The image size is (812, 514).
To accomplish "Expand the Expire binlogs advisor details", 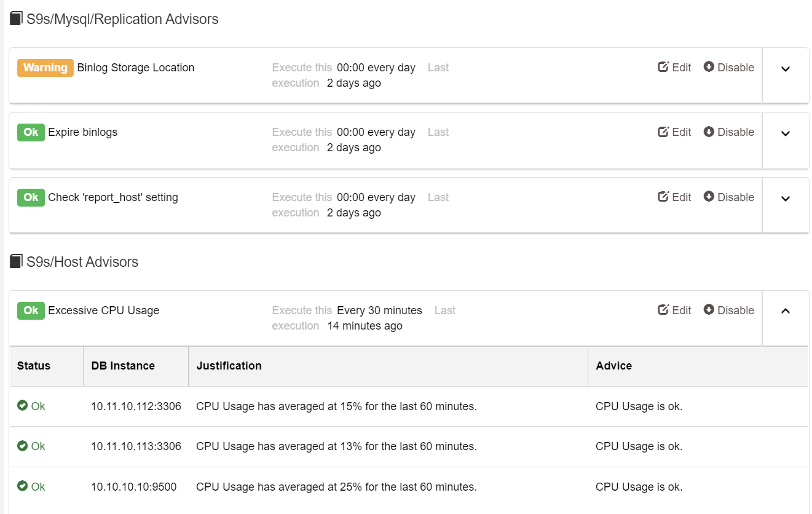I will [x=786, y=133].
